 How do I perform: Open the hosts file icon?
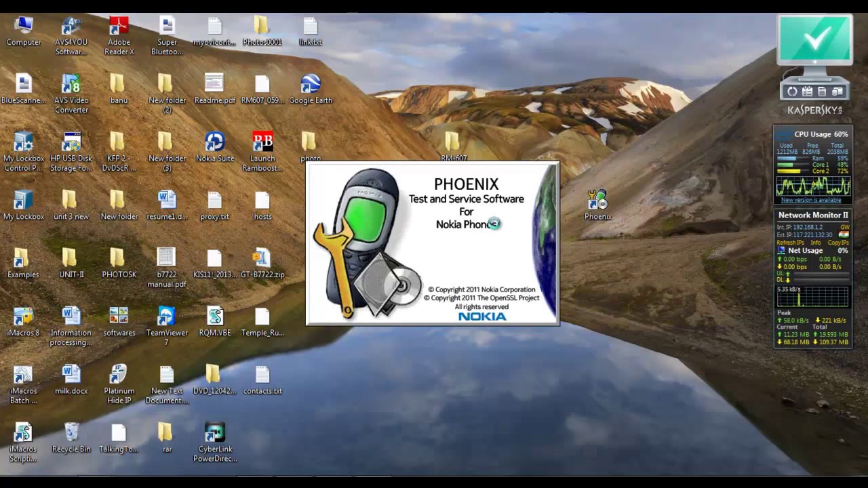point(262,206)
